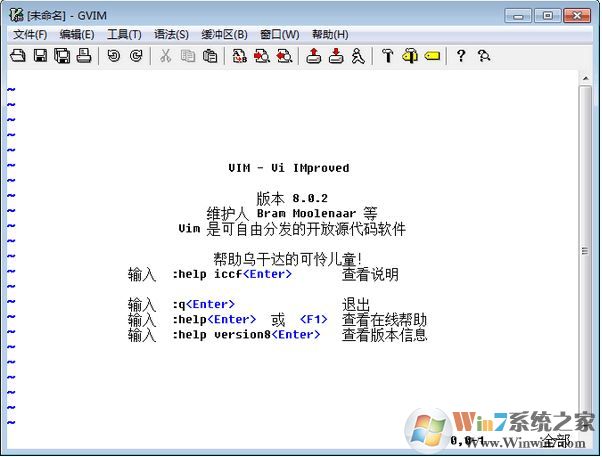The width and height of the screenshot is (602, 457).
Task: Click the question mark Help icon
Action: pos(461,56)
